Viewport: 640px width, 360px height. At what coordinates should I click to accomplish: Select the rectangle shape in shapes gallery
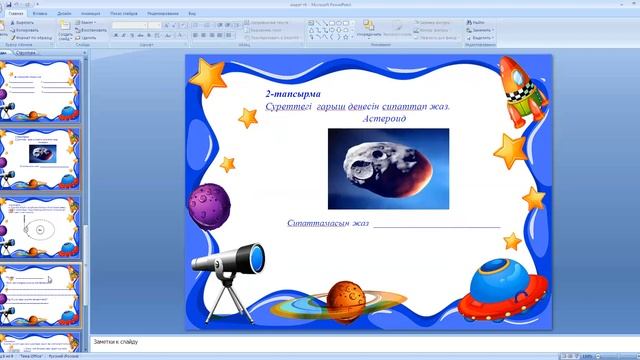click(x=332, y=23)
